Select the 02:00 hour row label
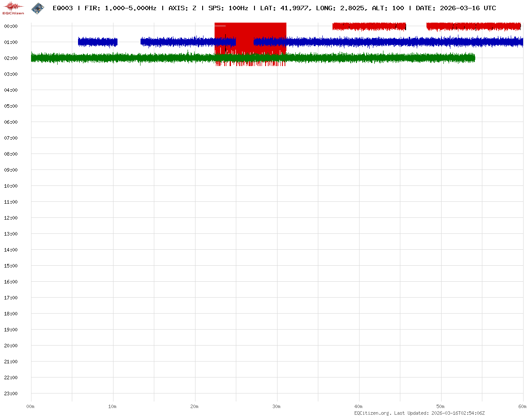This screenshot has height=417, width=532. [x=11, y=58]
